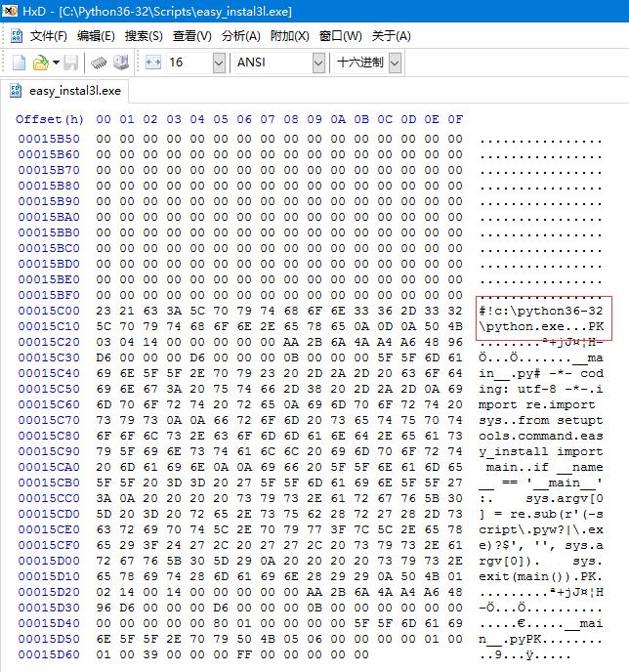The height and width of the screenshot is (672, 629).
Task: Click the document icon left of 文件(F)
Action: (17, 36)
